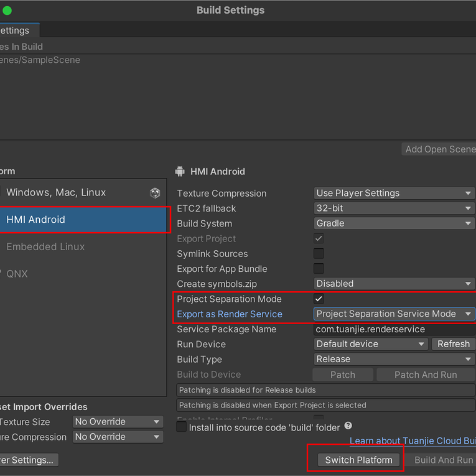Click the Build to Device label

[209, 375]
